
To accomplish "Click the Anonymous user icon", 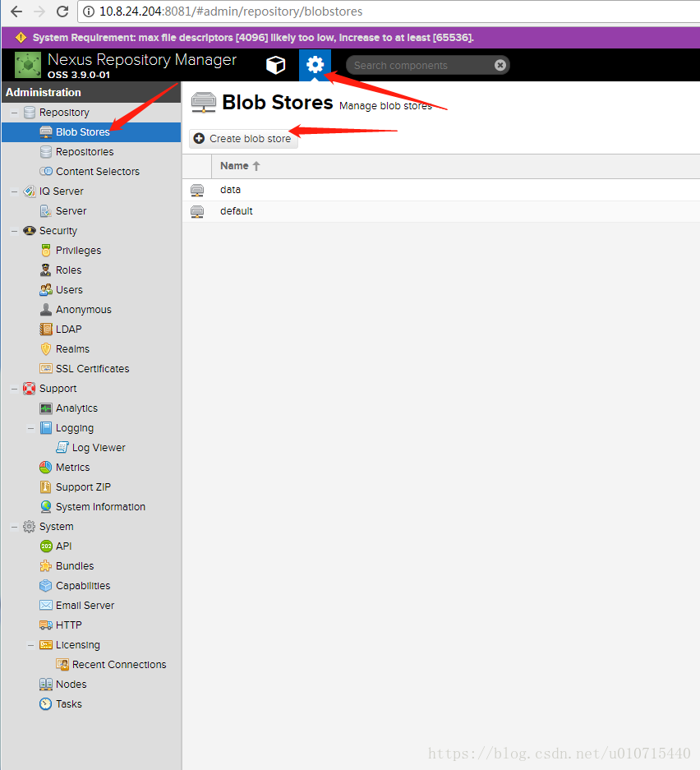I will point(46,309).
